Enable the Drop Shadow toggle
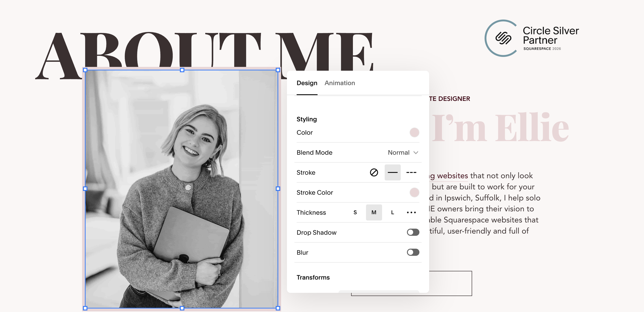Screen dimensions: 644x312 coord(413,232)
